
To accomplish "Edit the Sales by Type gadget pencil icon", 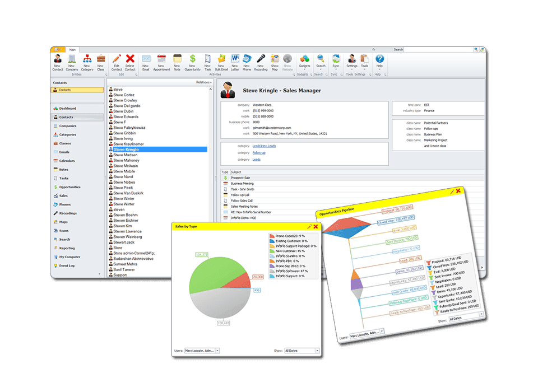I will (x=309, y=226).
